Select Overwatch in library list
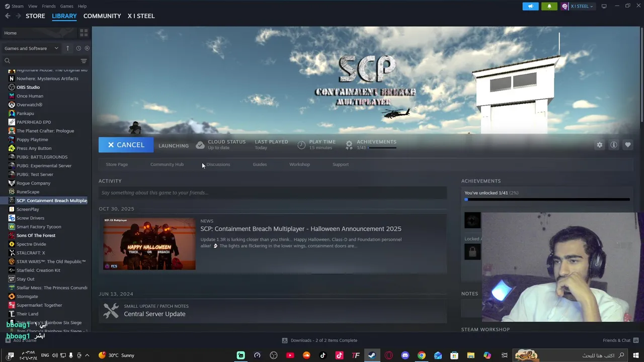644x362 pixels. (x=29, y=105)
